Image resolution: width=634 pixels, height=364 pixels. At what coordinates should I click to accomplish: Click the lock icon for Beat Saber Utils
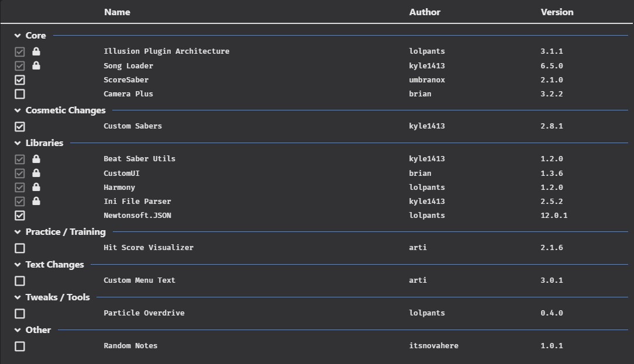click(x=36, y=159)
